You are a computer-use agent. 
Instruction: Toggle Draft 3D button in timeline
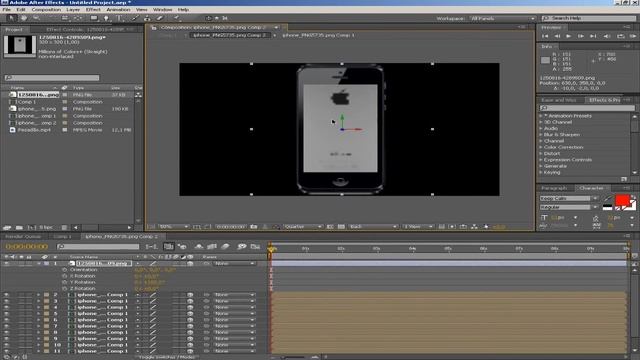pos(182,247)
